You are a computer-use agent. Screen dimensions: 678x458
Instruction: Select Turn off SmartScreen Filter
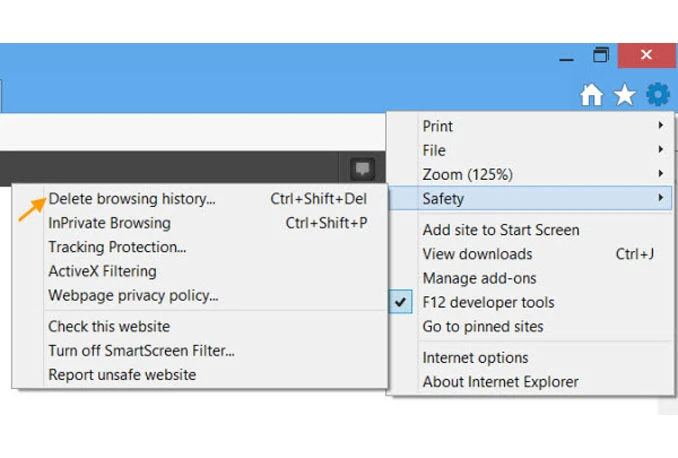(200, 351)
